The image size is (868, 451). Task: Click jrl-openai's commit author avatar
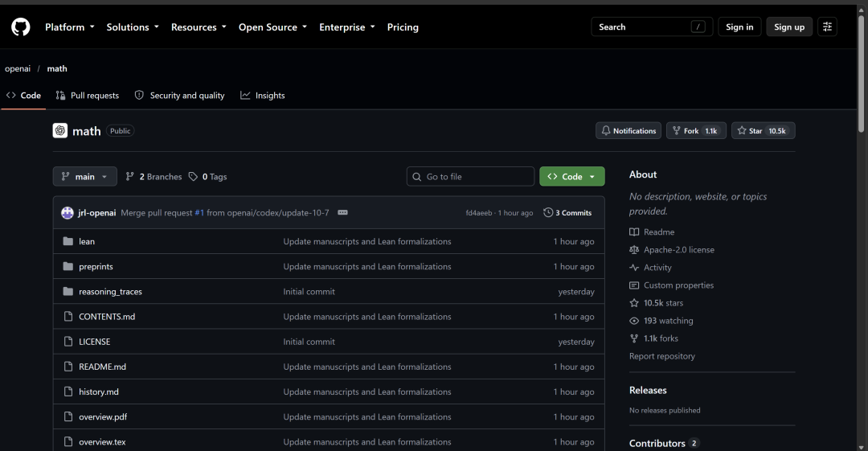tap(67, 213)
